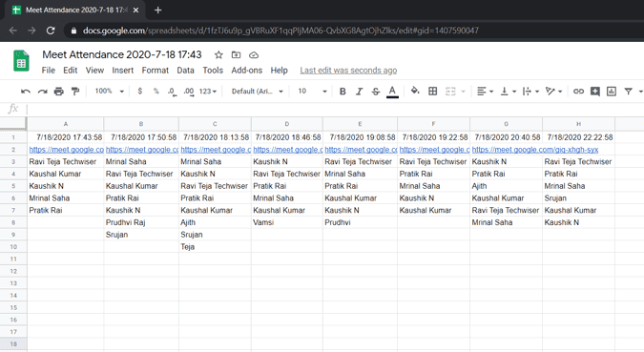Image resolution: width=644 pixels, height=352 pixels.
Task: Click the Insert link icon
Action: point(578,92)
